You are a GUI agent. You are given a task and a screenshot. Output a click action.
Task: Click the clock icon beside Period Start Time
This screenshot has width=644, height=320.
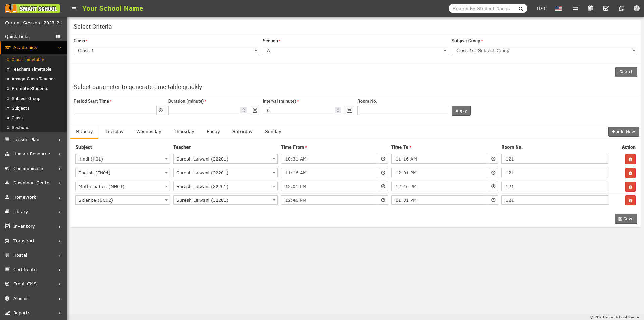pyautogui.click(x=161, y=111)
